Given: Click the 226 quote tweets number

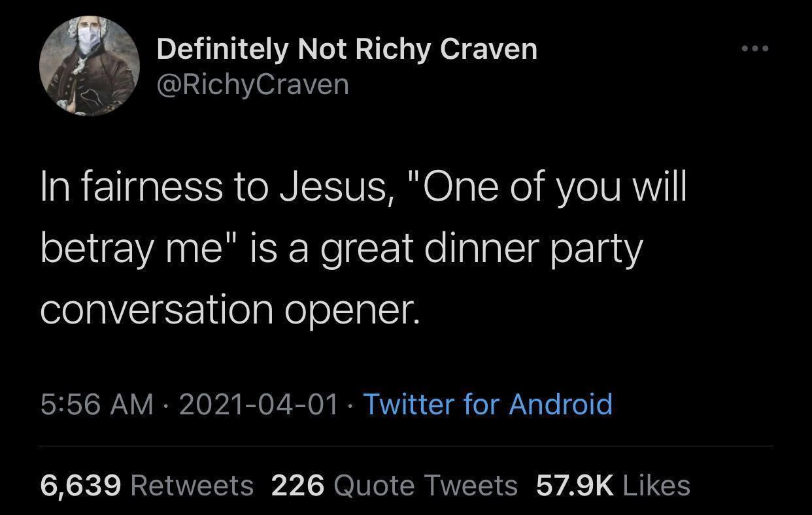Looking at the screenshot, I should [297, 485].
